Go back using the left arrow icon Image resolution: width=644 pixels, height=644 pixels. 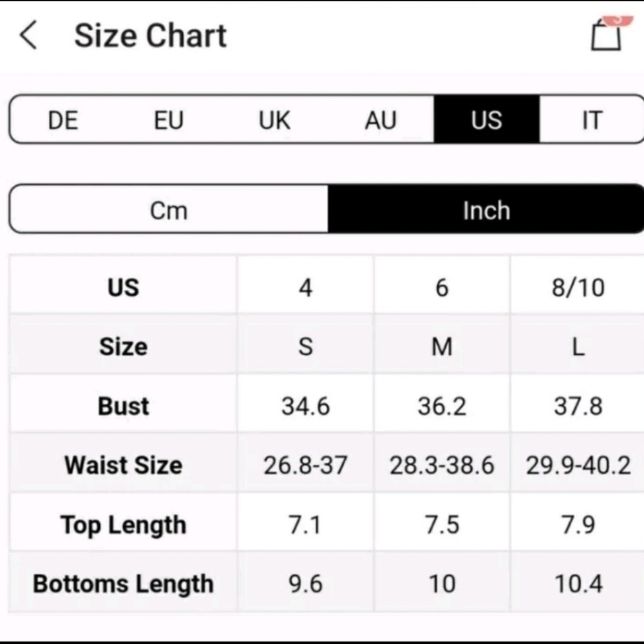(x=28, y=35)
